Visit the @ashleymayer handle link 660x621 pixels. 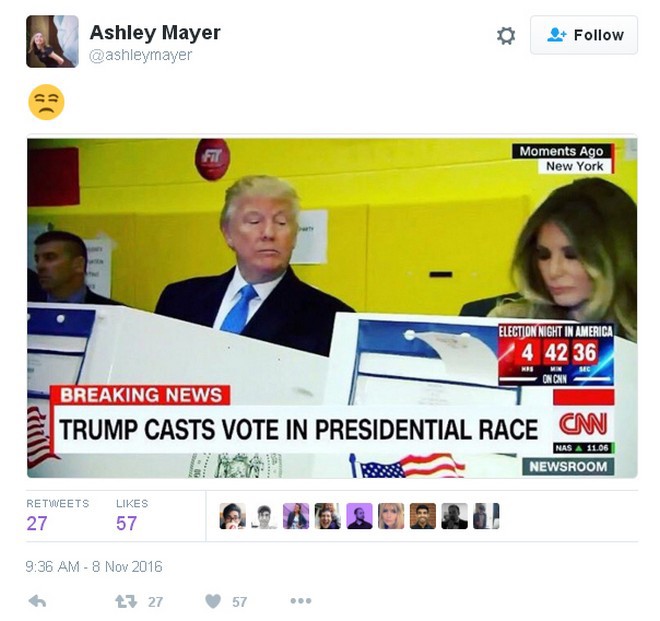pos(141,55)
